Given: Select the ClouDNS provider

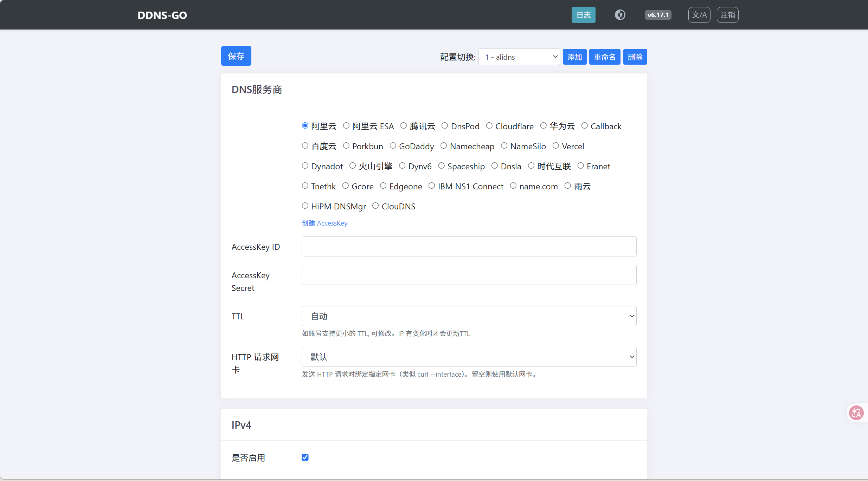Looking at the screenshot, I should click(x=375, y=206).
